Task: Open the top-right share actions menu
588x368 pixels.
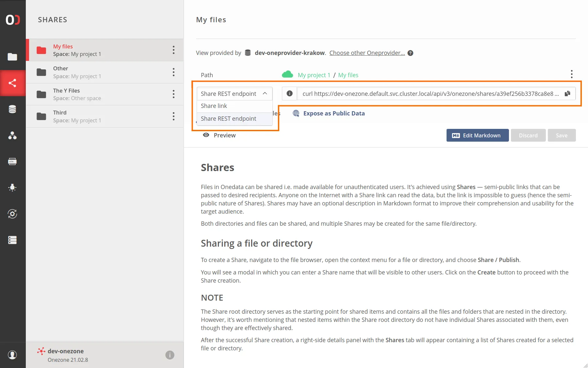Action: (x=572, y=74)
